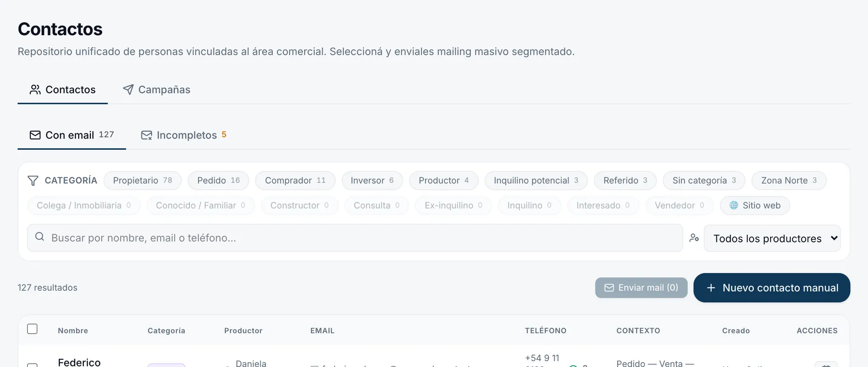Open the Todos los productores dropdown
The width and height of the screenshot is (868, 367).
pyautogui.click(x=772, y=238)
